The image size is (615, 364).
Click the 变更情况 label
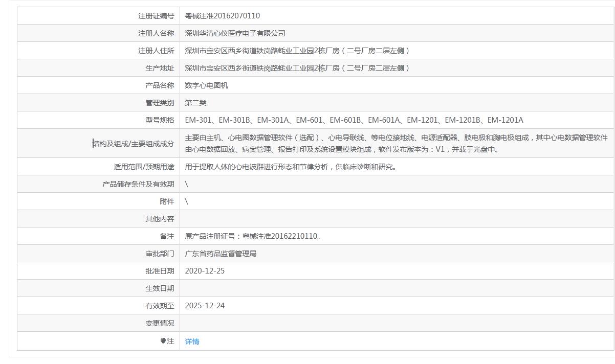(x=160, y=323)
